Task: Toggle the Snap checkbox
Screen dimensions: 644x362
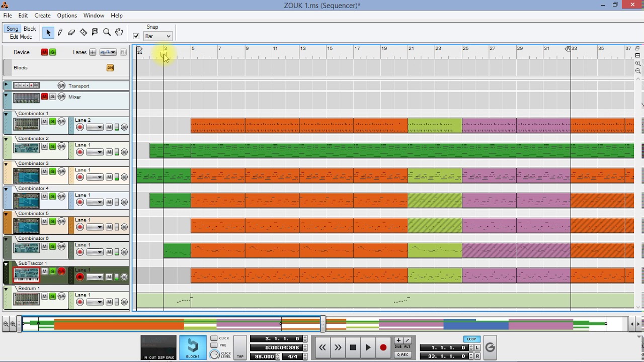Action: coord(136,36)
